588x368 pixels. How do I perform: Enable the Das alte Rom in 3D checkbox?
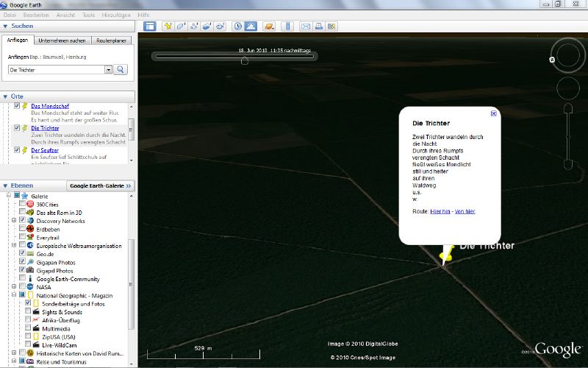coord(23,212)
